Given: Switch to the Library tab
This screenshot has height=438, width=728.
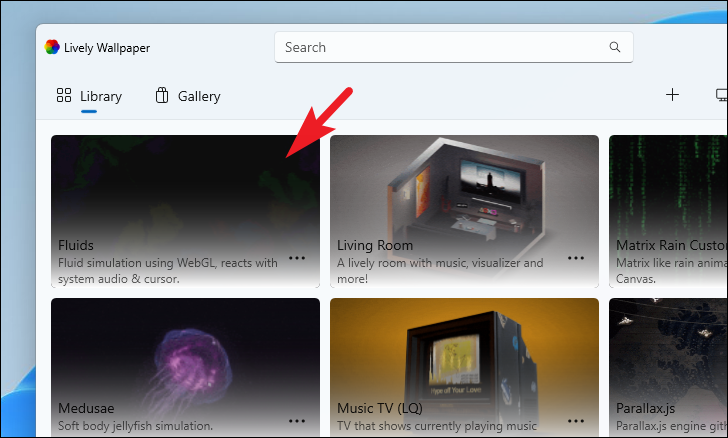Looking at the screenshot, I should 89,96.
